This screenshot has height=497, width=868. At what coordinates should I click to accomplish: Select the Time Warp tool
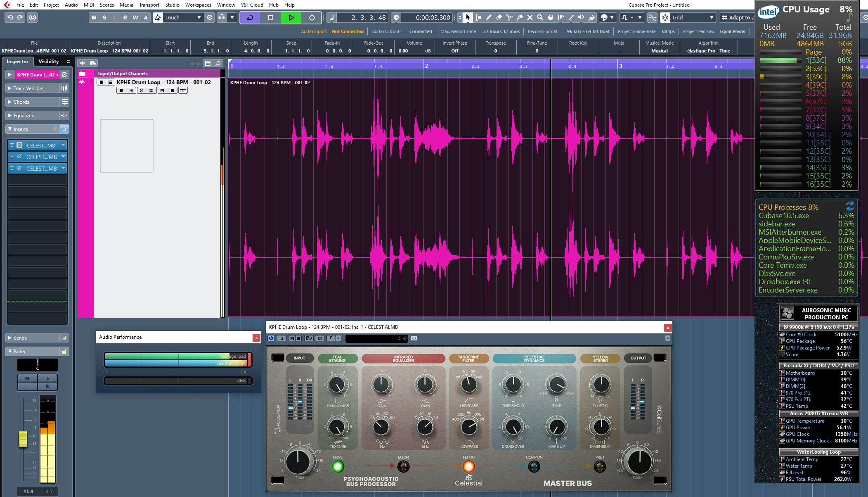tap(561, 17)
